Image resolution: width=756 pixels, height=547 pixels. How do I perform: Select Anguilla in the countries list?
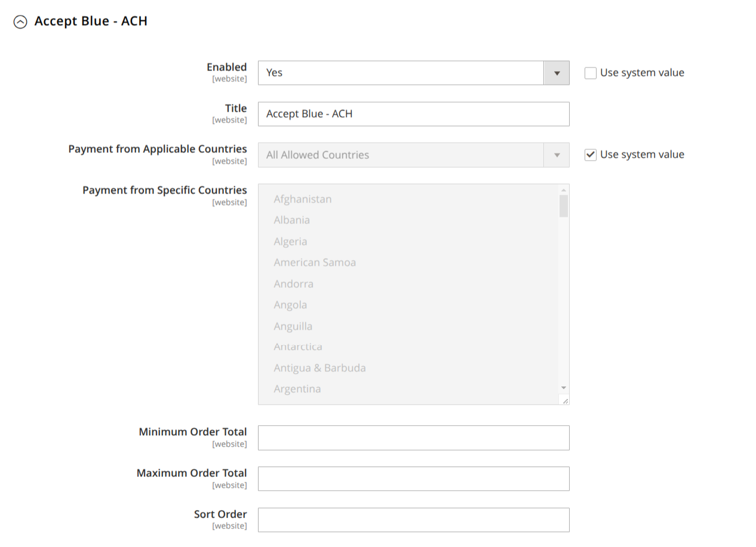pyautogui.click(x=293, y=326)
